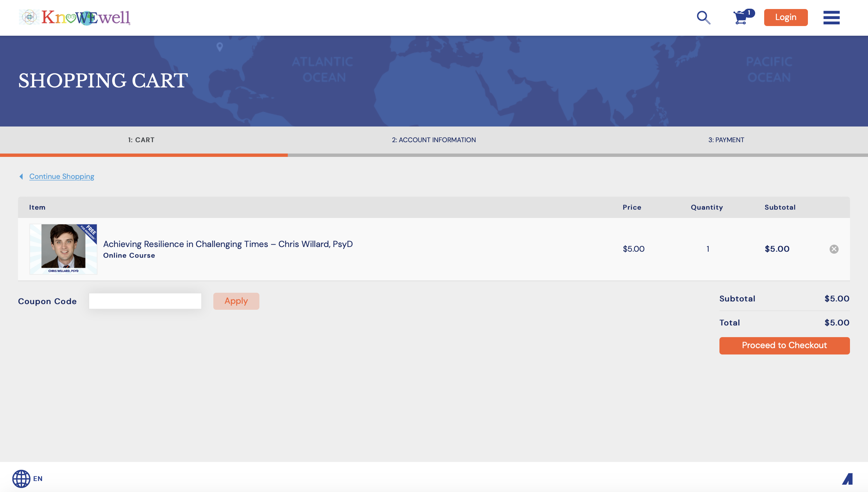Click Proceed to Checkout
The height and width of the screenshot is (492, 868).
784,345
